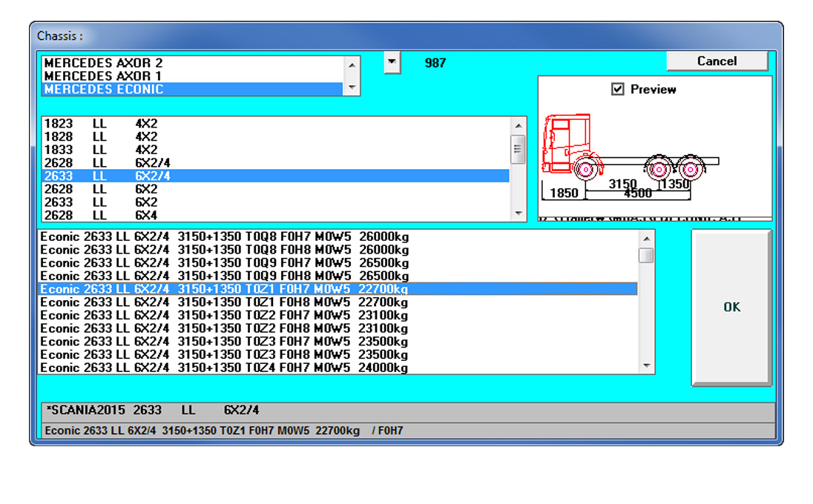Pick the 1828 LL 4X2 model row
This screenshot has width=813, height=504.
pos(275,137)
